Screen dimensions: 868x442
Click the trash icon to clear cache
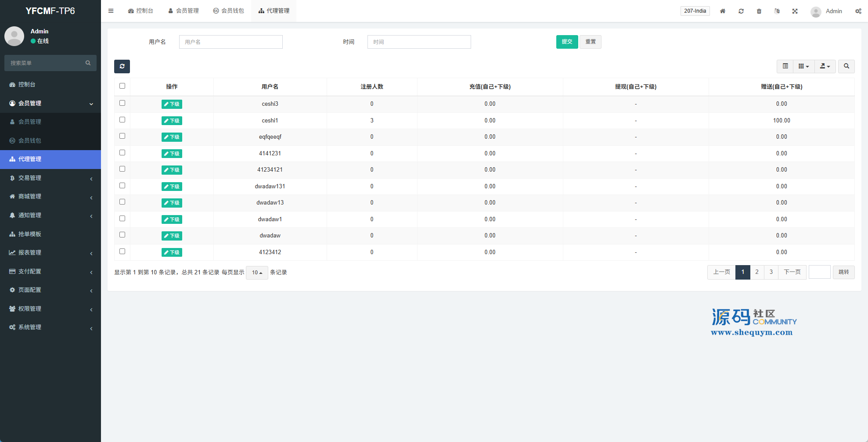coord(759,11)
